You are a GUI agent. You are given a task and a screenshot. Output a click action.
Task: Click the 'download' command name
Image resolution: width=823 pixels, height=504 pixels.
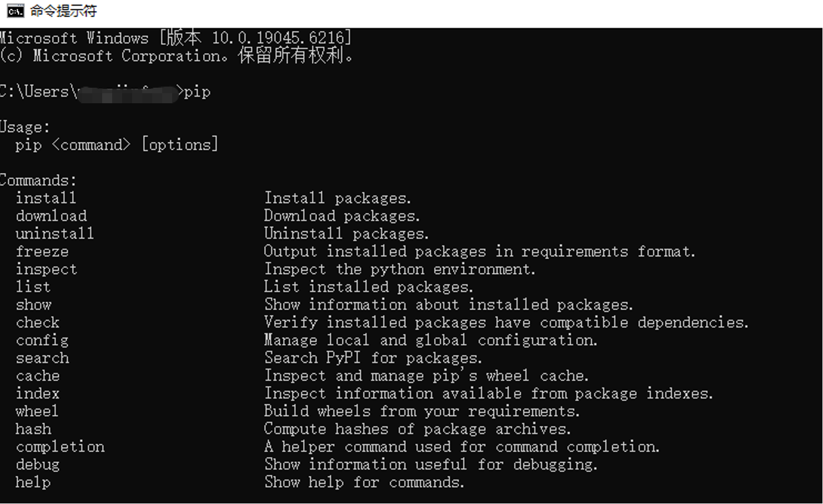pos(51,216)
